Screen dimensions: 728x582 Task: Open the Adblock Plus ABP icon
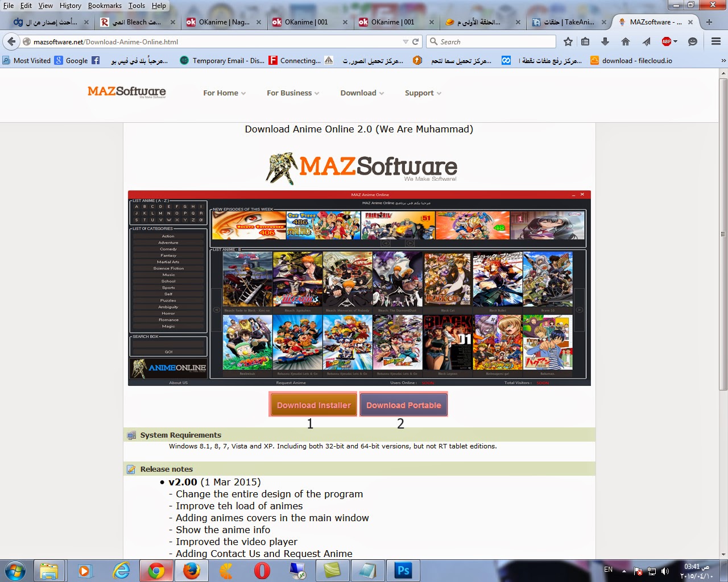[667, 41]
